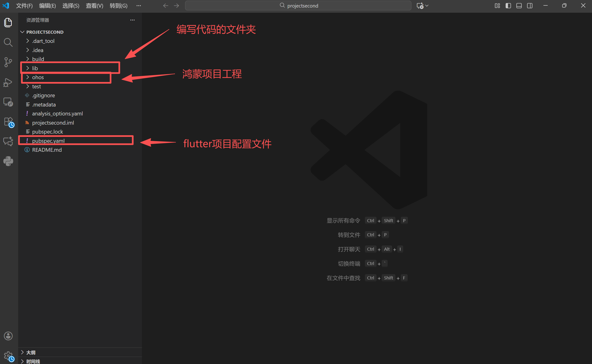
Task: Expand the 大纲 outline section
Action: [x=31, y=352]
